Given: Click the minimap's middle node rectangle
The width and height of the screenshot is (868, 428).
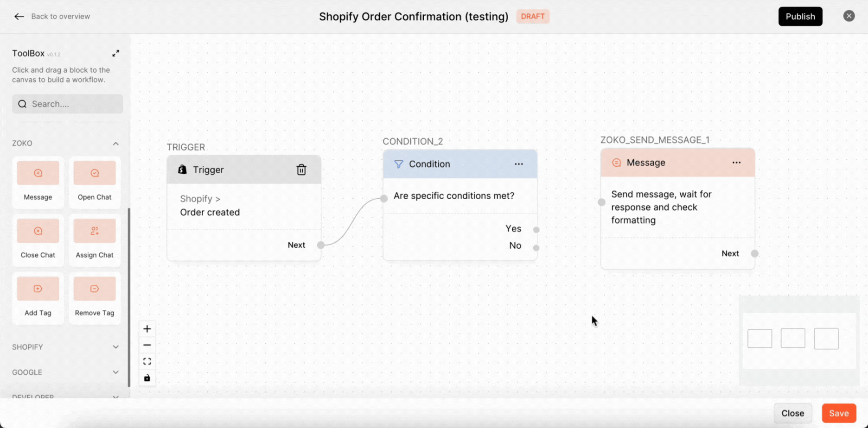Looking at the screenshot, I should (793, 339).
